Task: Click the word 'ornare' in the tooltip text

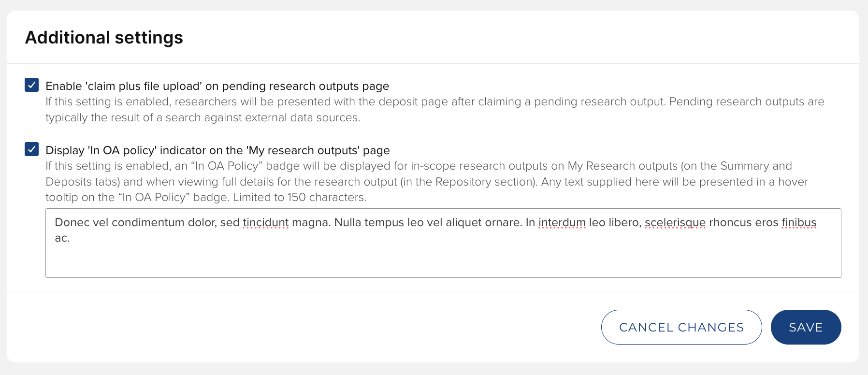Action: (503, 223)
